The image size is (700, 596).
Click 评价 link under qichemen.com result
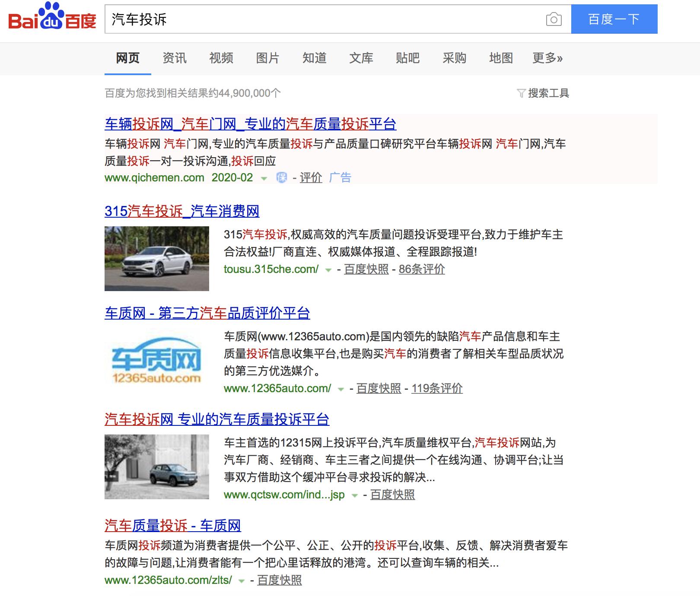pos(311,178)
